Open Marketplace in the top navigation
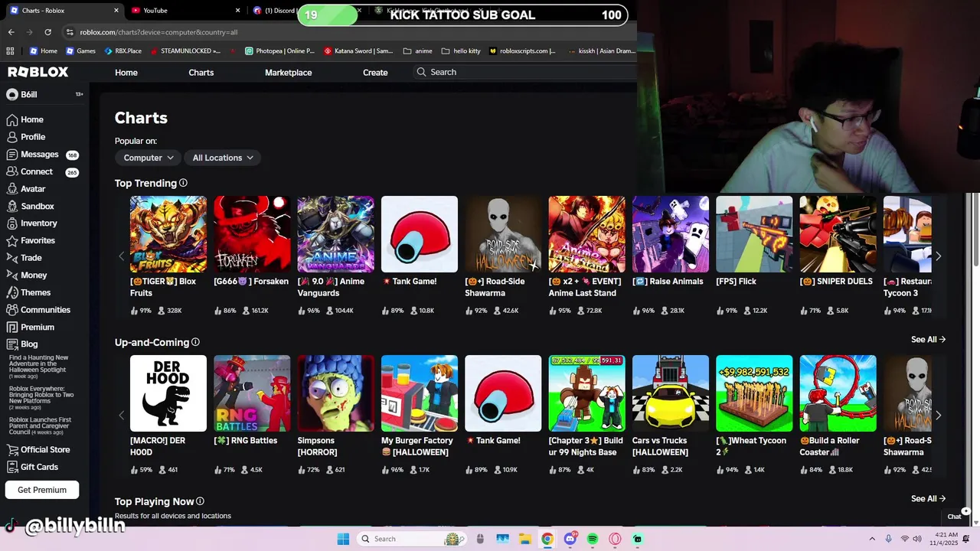Image resolution: width=980 pixels, height=551 pixels. tap(288, 72)
